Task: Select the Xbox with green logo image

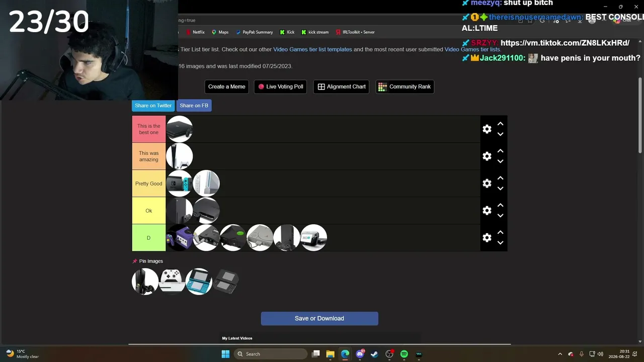Action: tap(233, 238)
